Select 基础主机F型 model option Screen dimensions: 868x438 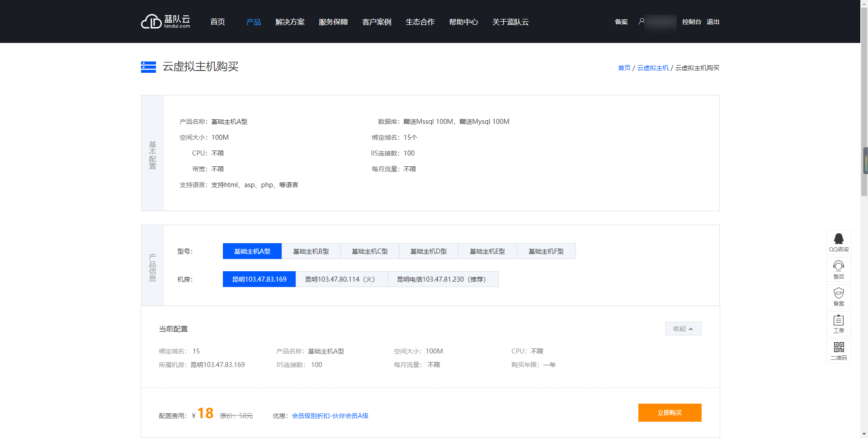[x=546, y=251]
